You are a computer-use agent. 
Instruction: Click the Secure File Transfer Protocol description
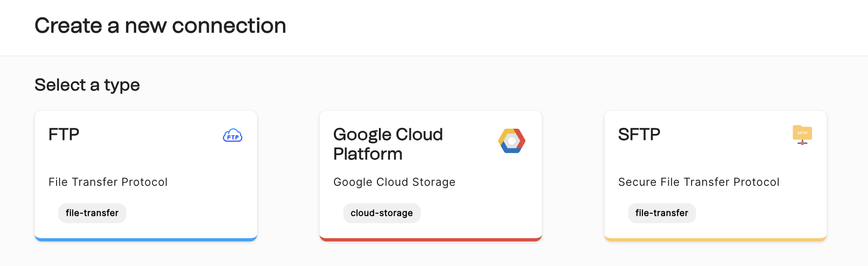click(698, 182)
